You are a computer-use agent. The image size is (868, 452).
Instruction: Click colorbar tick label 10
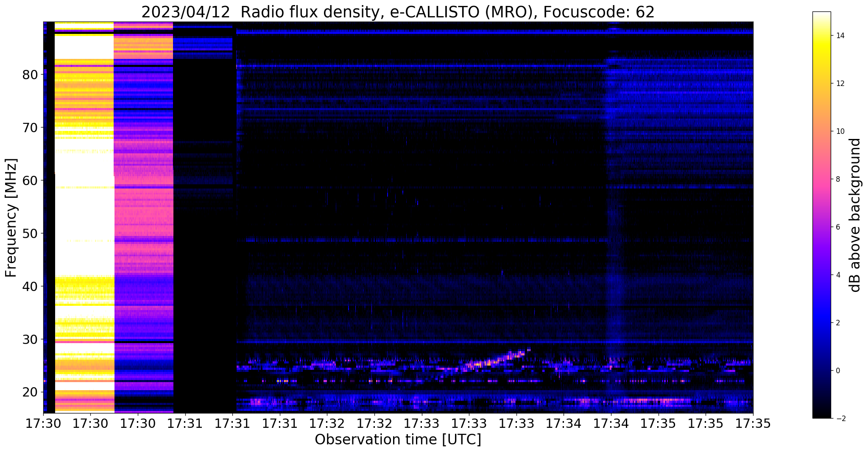click(839, 131)
